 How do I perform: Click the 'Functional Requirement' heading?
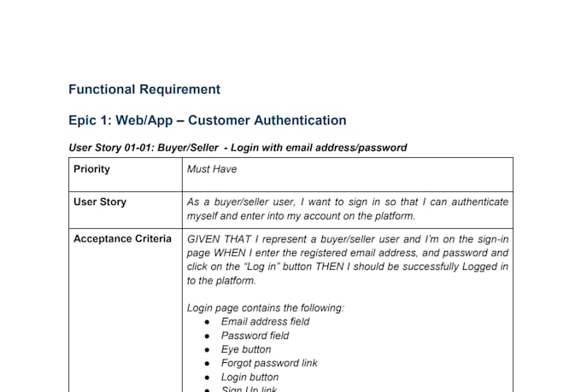point(144,90)
